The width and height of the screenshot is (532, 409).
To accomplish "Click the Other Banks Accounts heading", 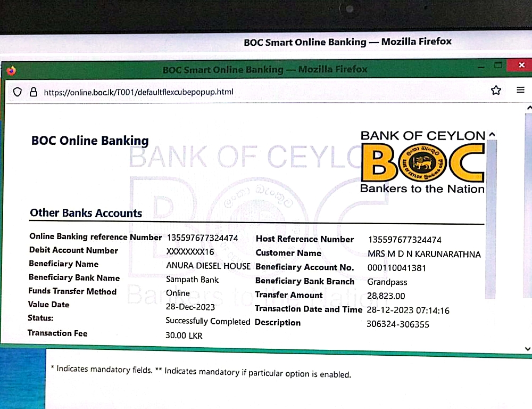I will click(x=86, y=213).
